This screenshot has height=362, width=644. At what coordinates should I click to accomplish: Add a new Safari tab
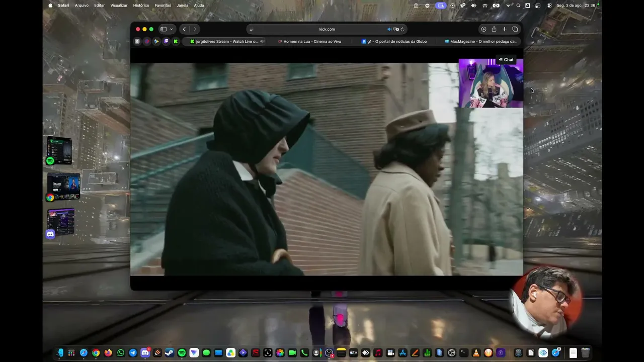tap(505, 29)
